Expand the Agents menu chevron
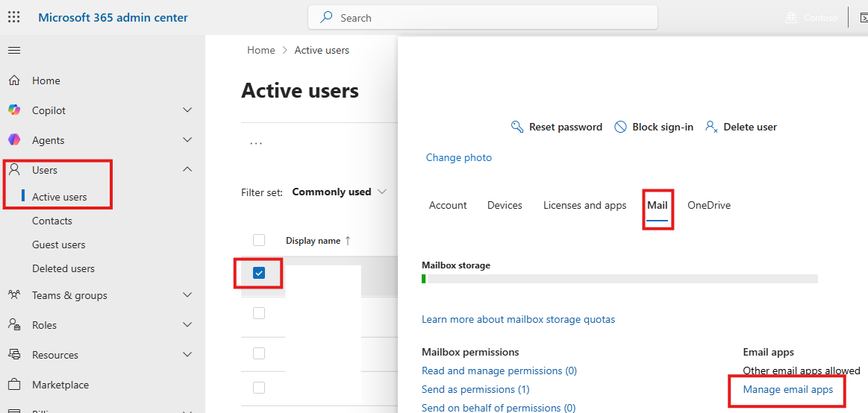 187,140
